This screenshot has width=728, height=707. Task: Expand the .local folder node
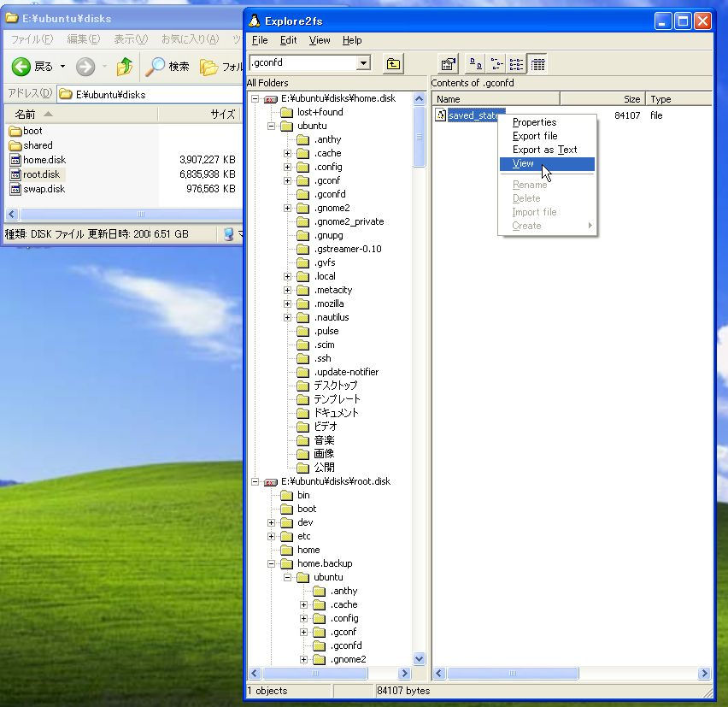coord(287,276)
